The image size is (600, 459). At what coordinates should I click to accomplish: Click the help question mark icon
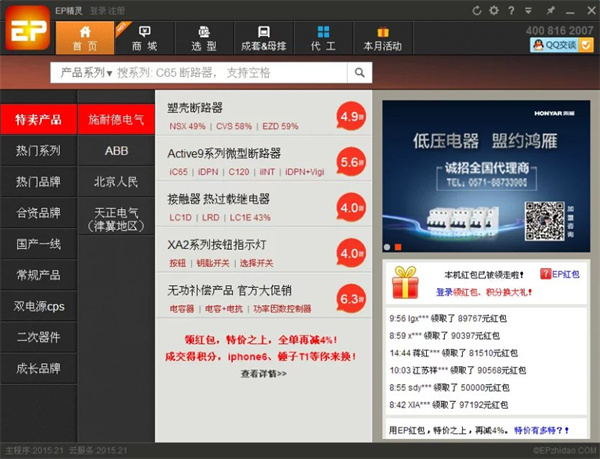coord(511,10)
